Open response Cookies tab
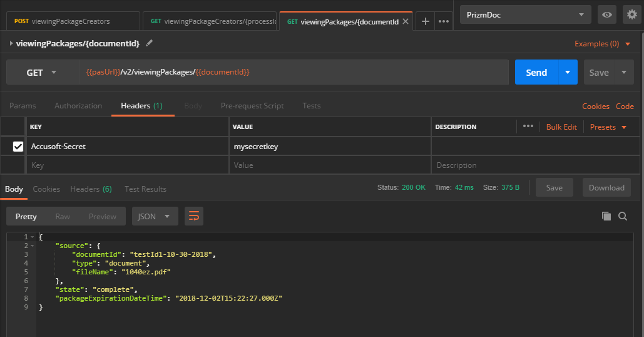Image resolution: width=644 pixels, height=337 pixels. pyautogui.click(x=46, y=189)
